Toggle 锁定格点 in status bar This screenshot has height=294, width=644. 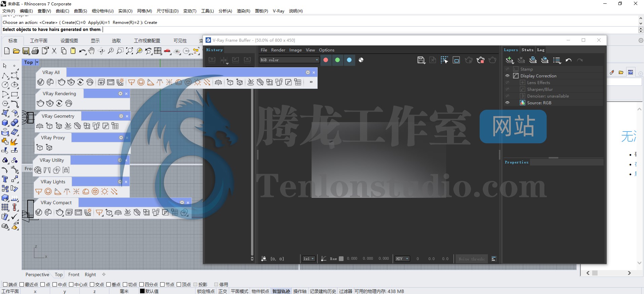point(206,291)
